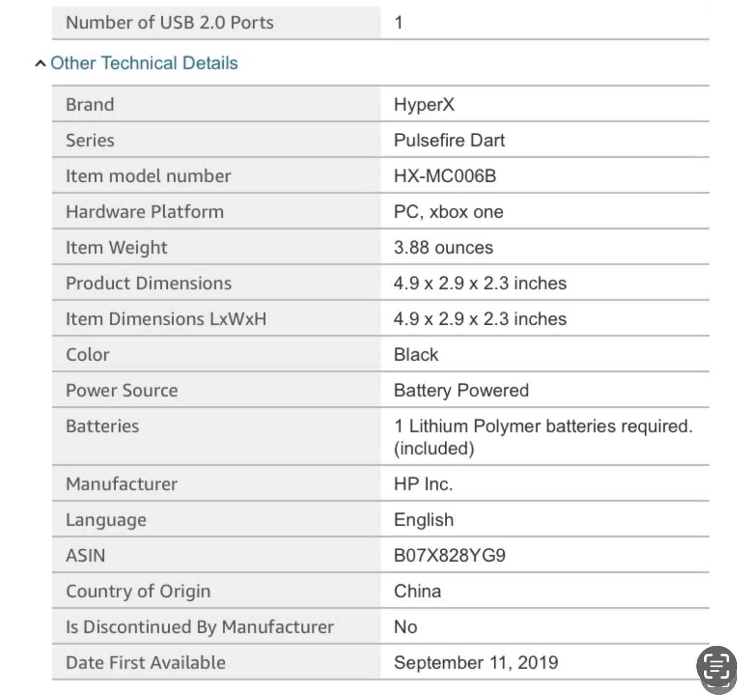The width and height of the screenshot is (749, 700).
Task: Click the Language value English
Action: [x=423, y=520]
